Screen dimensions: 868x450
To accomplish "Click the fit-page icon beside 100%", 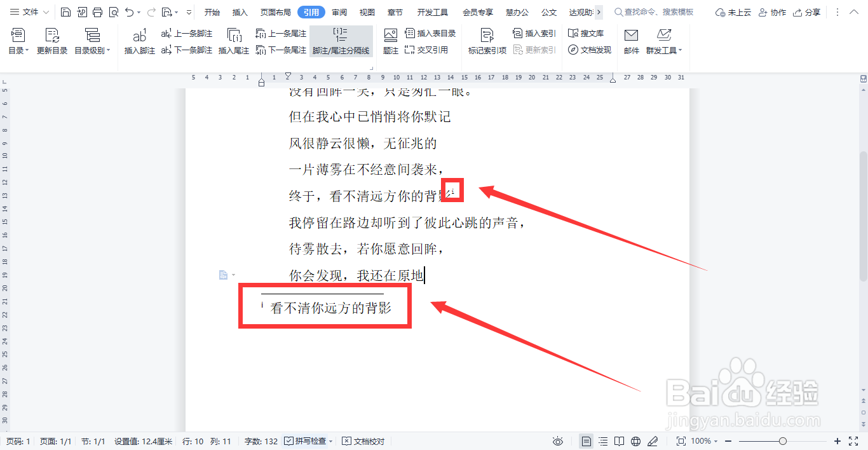I will coord(681,441).
